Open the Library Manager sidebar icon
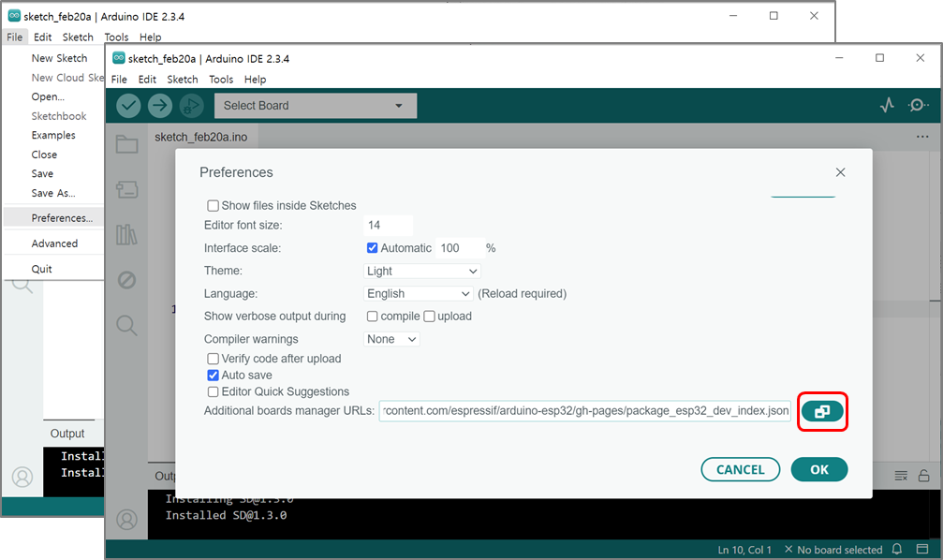The image size is (943, 560). pyautogui.click(x=127, y=235)
